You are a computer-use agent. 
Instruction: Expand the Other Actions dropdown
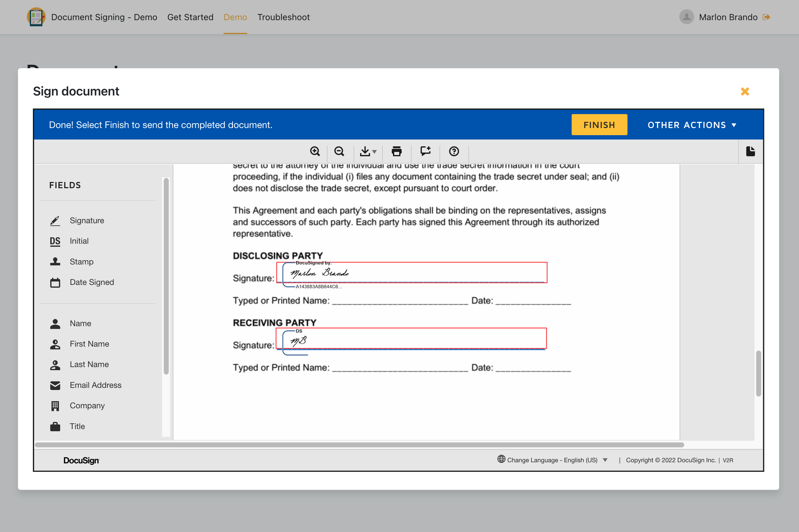coord(692,125)
